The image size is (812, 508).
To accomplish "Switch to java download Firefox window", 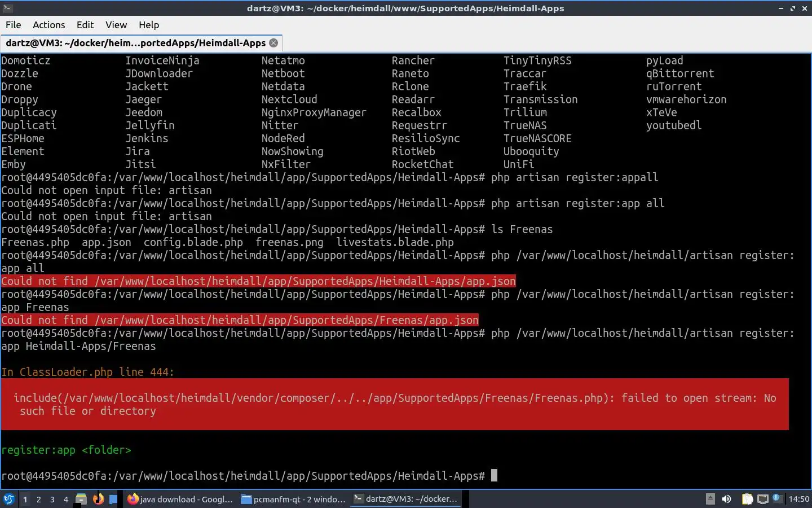I will click(180, 499).
